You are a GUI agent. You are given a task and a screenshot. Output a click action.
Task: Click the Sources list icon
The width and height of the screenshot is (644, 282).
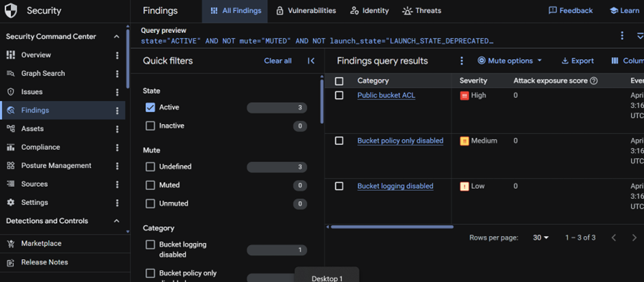(11, 184)
